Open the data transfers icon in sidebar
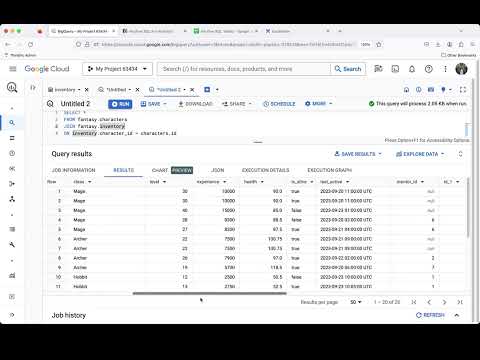The height and width of the screenshot is (360, 480). point(12,138)
